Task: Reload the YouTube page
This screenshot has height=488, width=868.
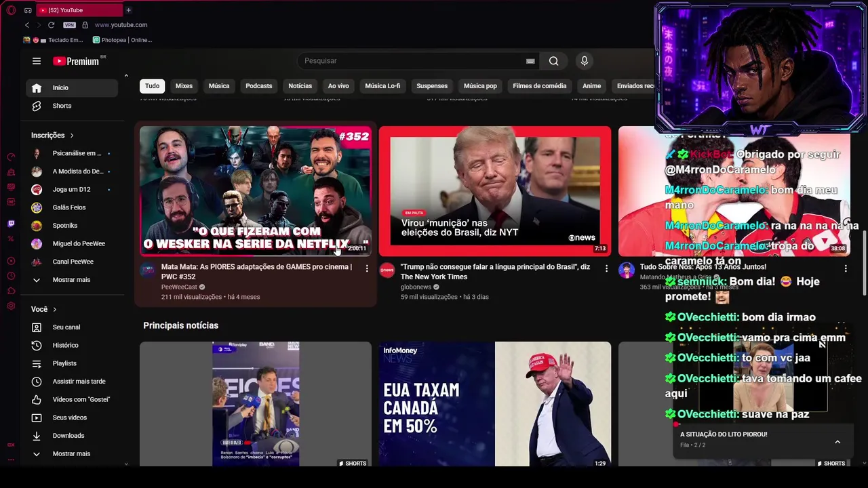Action: 51,25
